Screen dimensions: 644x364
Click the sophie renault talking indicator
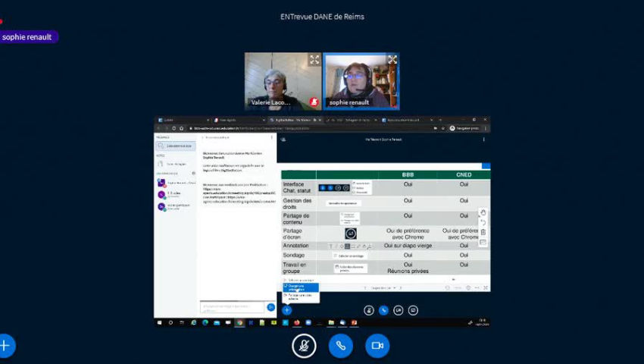tap(29, 36)
